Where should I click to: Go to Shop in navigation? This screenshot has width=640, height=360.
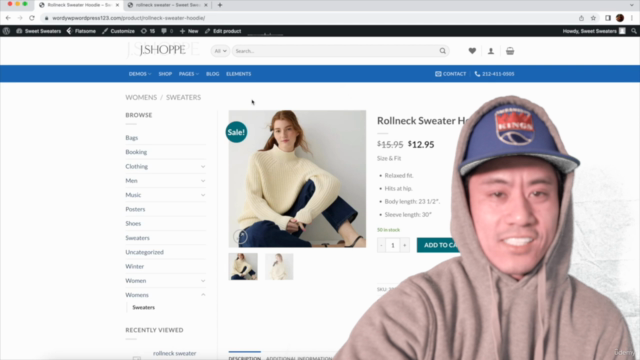click(x=165, y=74)
